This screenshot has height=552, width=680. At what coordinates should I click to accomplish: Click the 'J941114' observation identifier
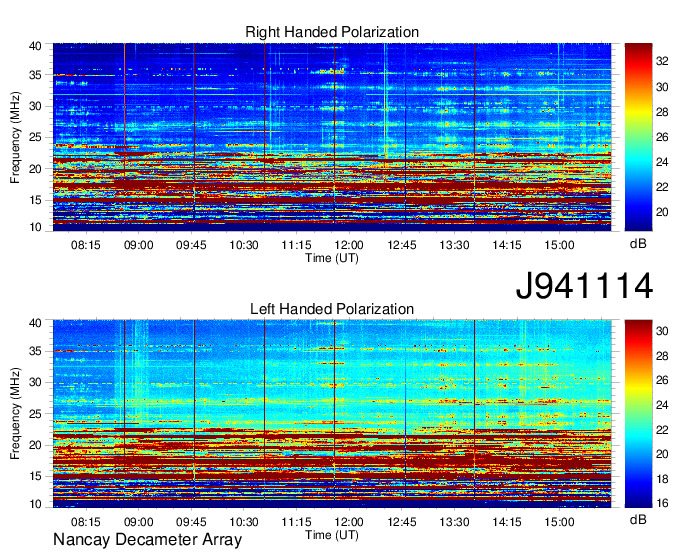pyautogui.click(x=584, y=286)
